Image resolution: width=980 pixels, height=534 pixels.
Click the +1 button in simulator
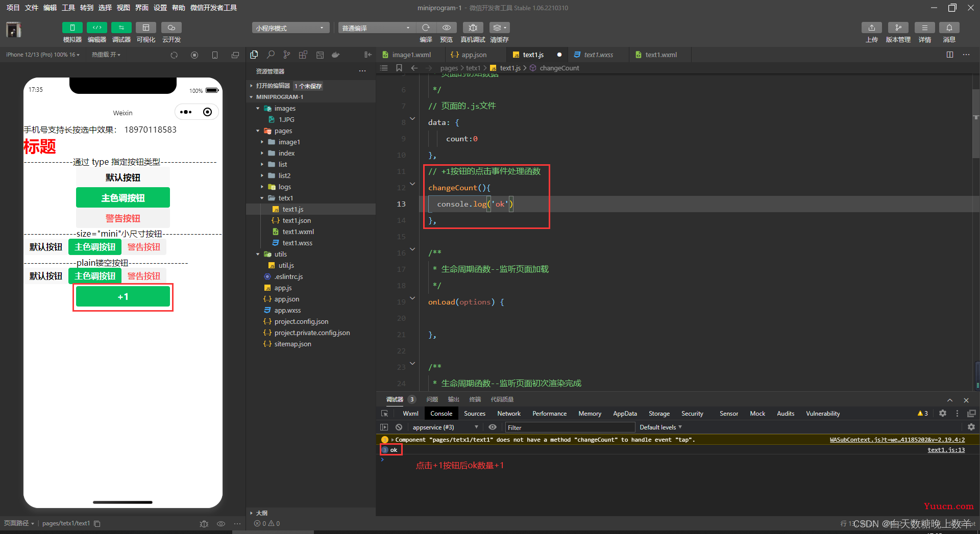(x=122, y=297)
